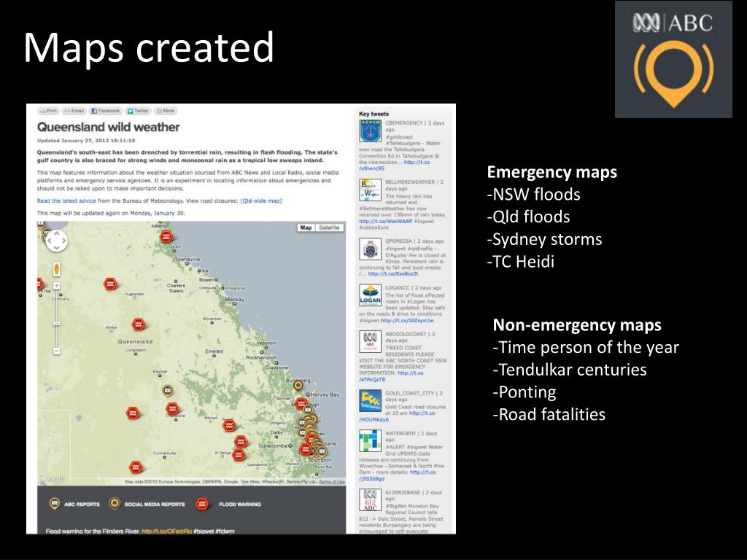Switch map to Satellite view

329,227
